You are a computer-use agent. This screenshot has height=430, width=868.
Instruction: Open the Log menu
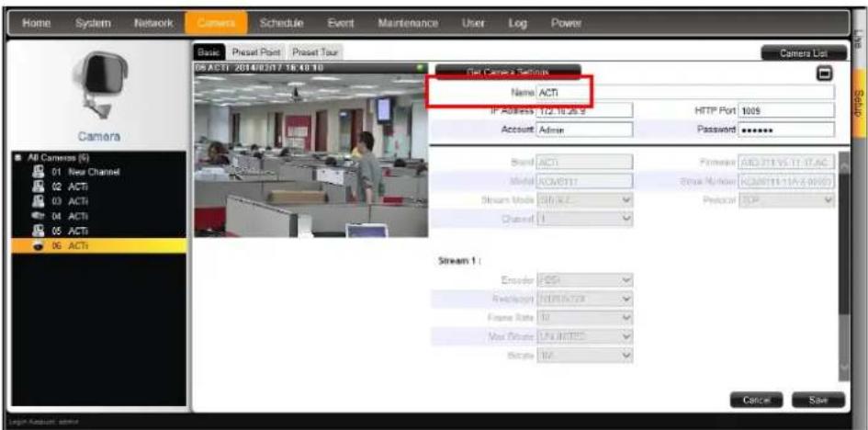click(518, 24)
